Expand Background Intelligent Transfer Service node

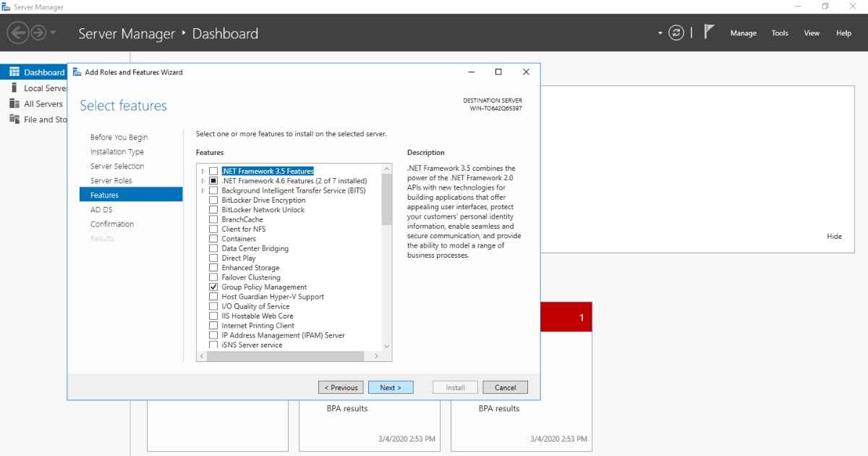click(203, 190)
